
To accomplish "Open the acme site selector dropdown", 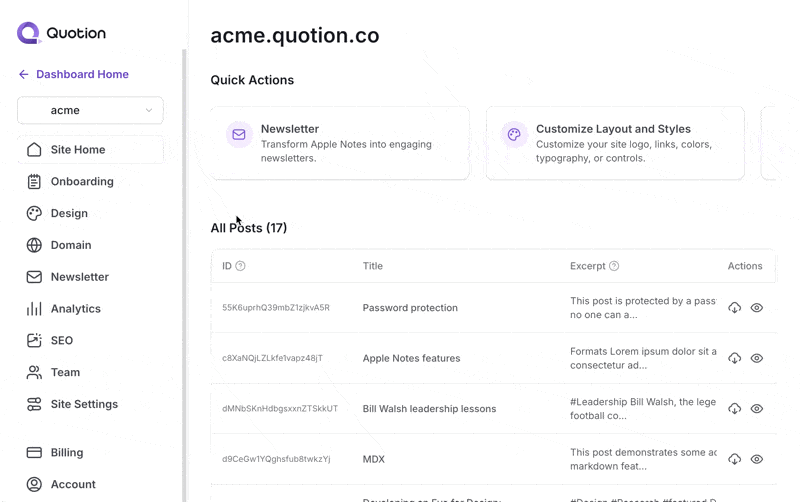I will [x=90, y=110].
